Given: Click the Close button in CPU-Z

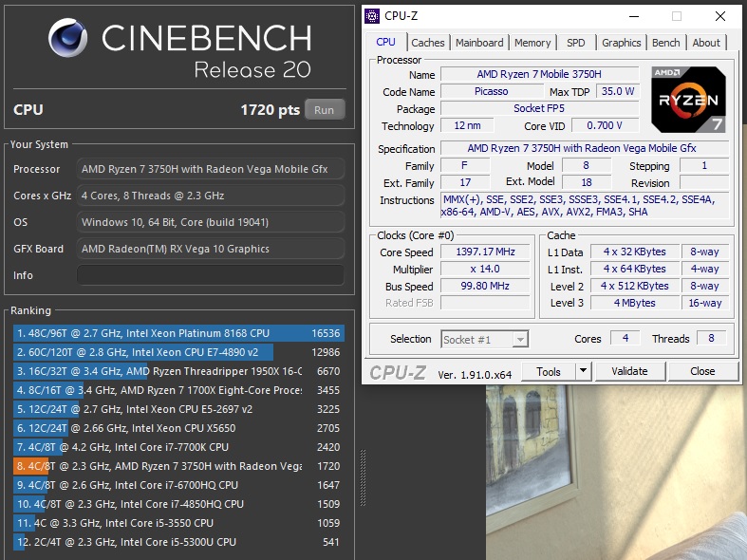Looking at the screenshot, I should tap(702, 371).
